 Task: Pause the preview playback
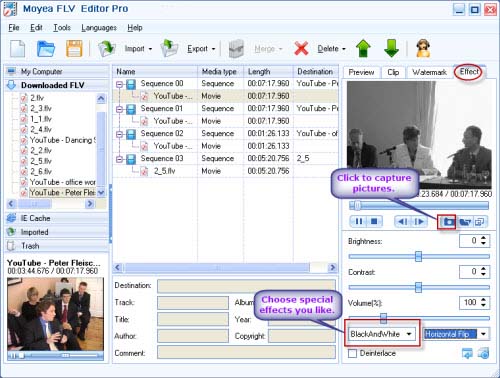359,222
